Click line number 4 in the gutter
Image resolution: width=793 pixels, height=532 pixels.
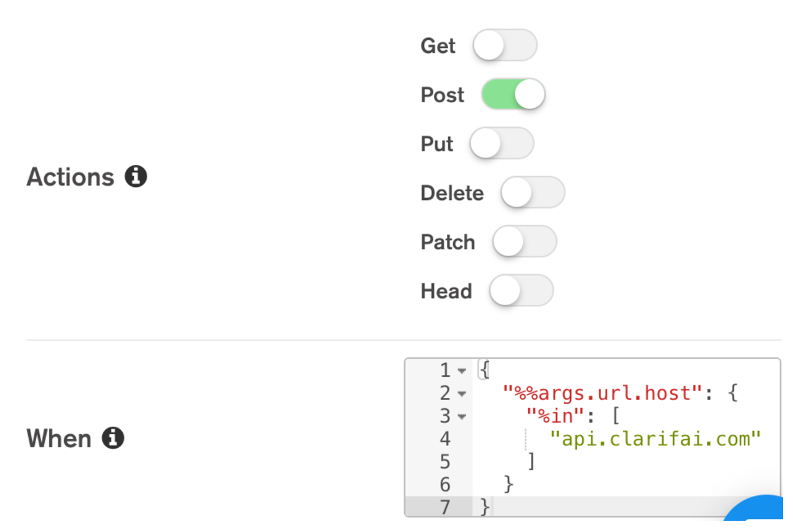(445, 439)
